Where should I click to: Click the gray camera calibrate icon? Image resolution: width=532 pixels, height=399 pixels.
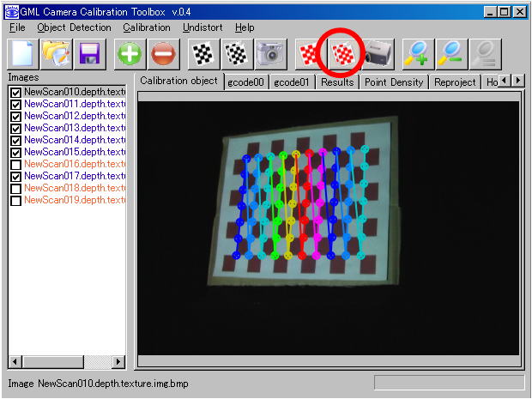tap(270, 54)
